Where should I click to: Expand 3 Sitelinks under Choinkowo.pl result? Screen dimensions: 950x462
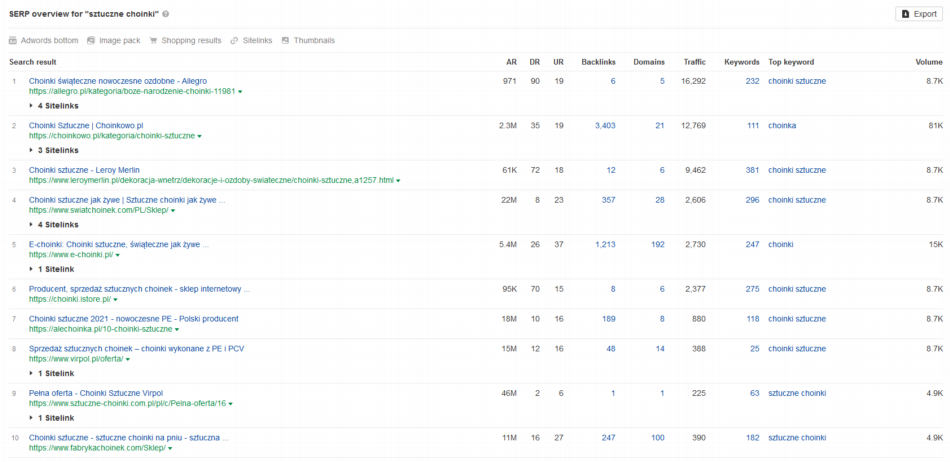click(x=54, y=150)
